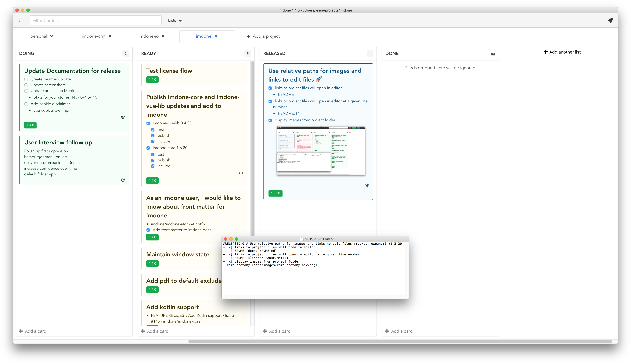Open imdone/imdone-atom at hotfix link
The height and width of the screenshot is (364, 631).
178,224
